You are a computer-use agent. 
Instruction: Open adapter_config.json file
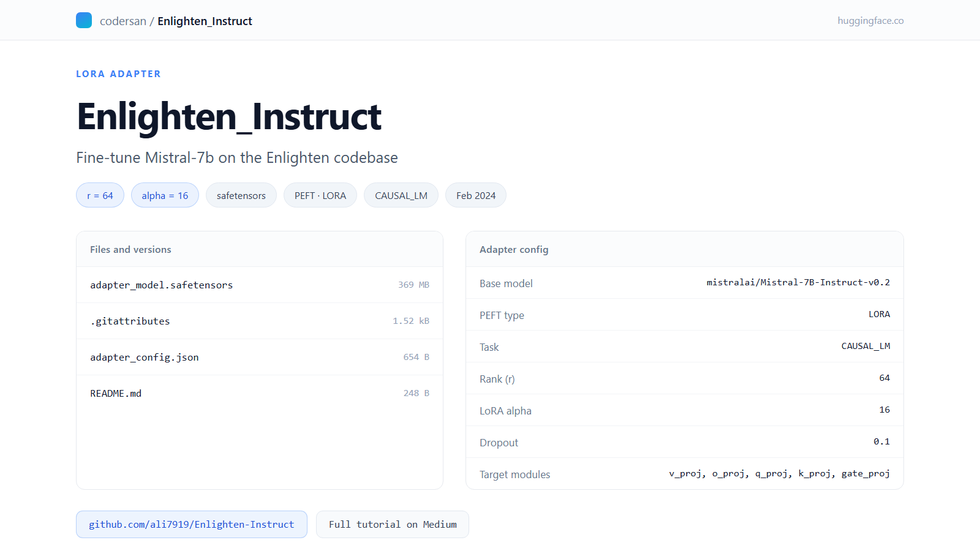tap(145, 358)
